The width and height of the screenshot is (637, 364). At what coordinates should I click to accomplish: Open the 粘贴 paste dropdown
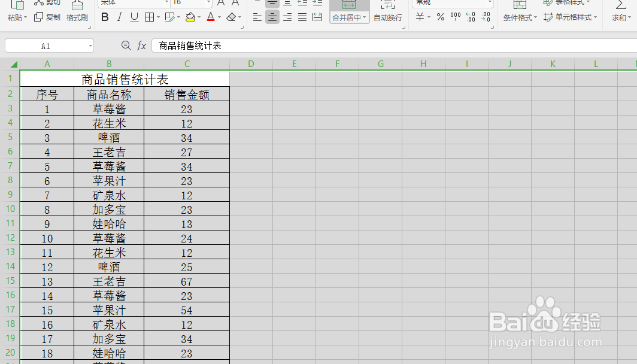point(17,17)
